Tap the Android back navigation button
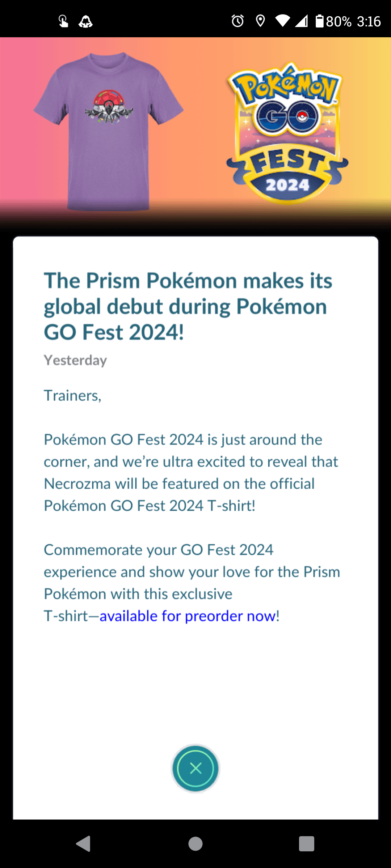The height and width of the screenshot is (868, 391). click(x=84, y=844)
